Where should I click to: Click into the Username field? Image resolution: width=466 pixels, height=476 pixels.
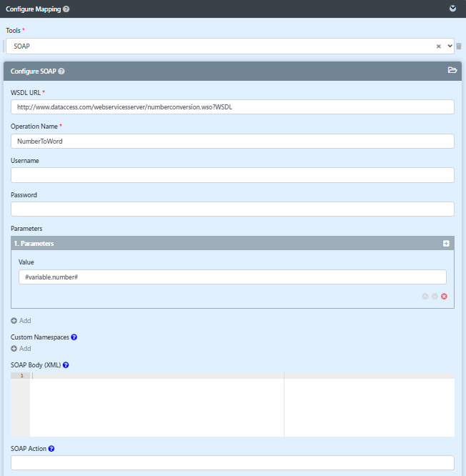[x=232, y=175]
